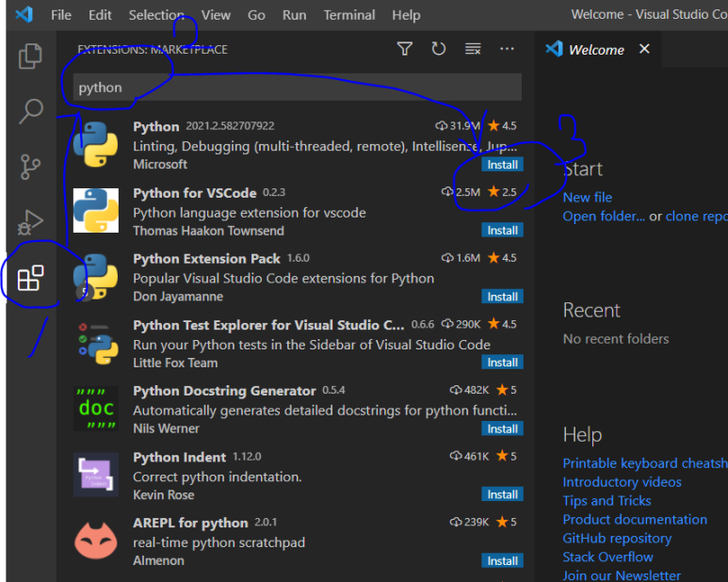Open Source Control view in activity bar

(x=31, y=167)
